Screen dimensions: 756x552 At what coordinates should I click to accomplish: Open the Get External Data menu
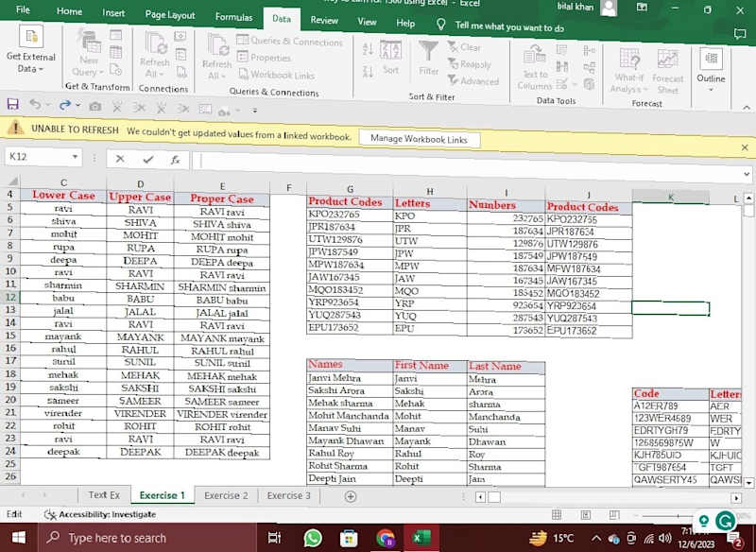(31, 50)
